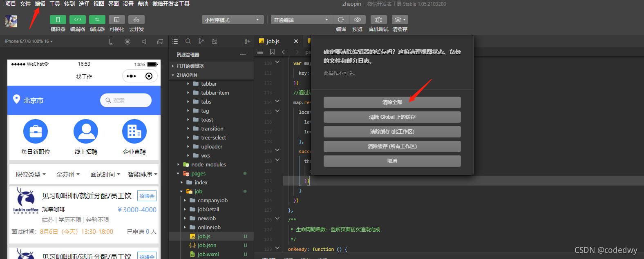Toggle the debugger panel button

[x=97, y=20]
